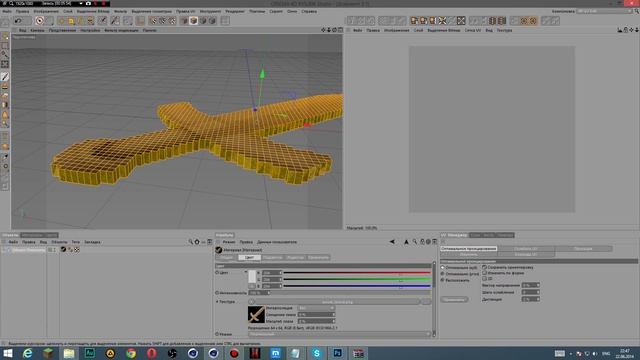
Task: Expand the color chooser arrow next to swatch
Action: tap(246, 272)
